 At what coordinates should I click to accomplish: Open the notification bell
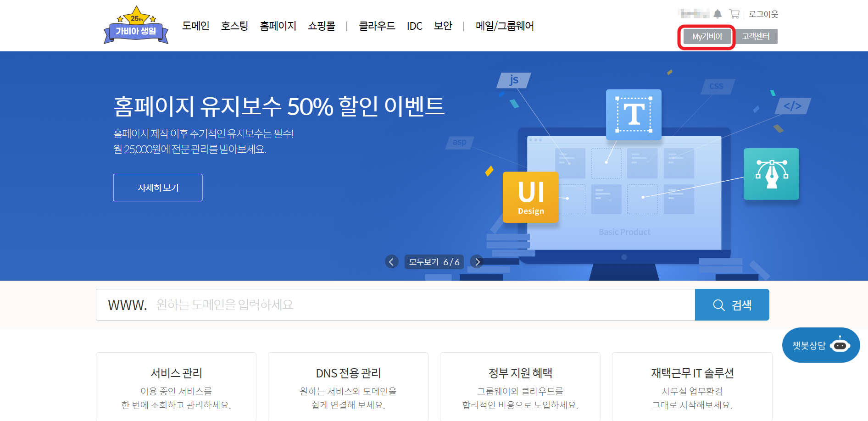pos(718,14)
